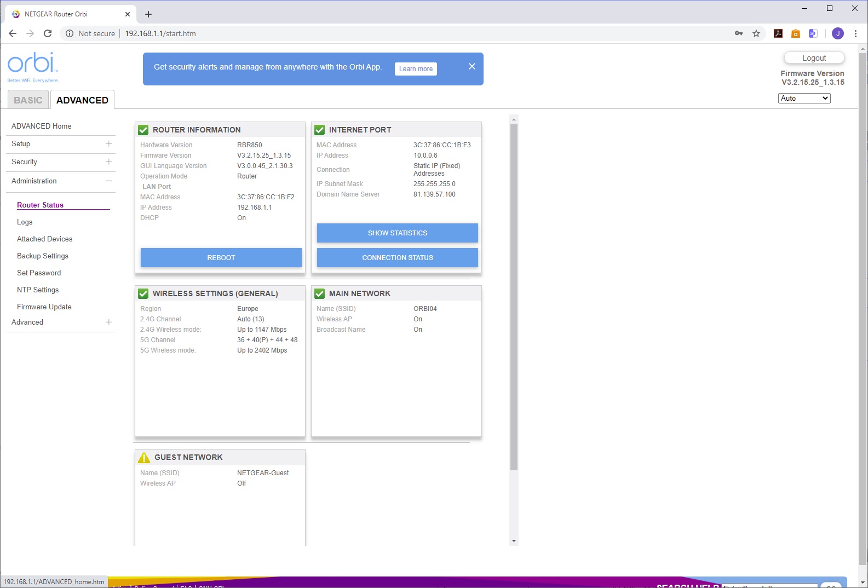Click the subnet mask 255.255.255.0
868x588 pixels.
(x=434, y=184)
